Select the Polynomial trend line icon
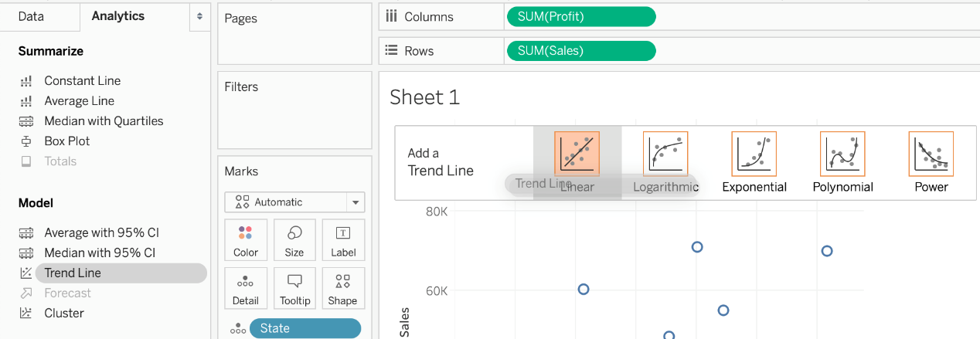980x339 pixels. (x=842, y=154)
